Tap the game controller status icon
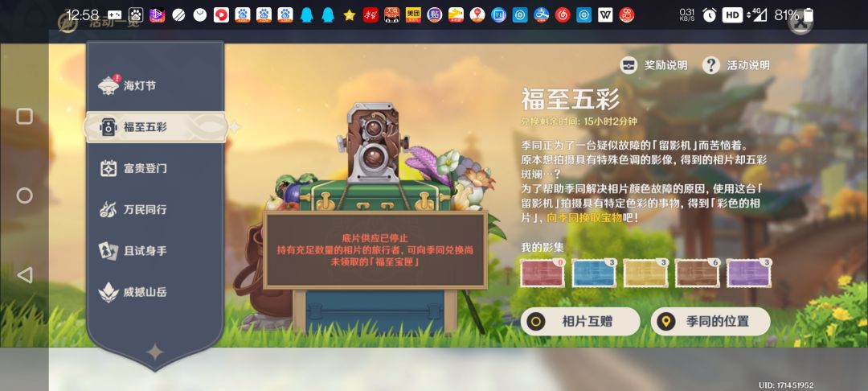The height and width of the screenshot is (391, 868). pyautogui.click(x=115, y=15)
